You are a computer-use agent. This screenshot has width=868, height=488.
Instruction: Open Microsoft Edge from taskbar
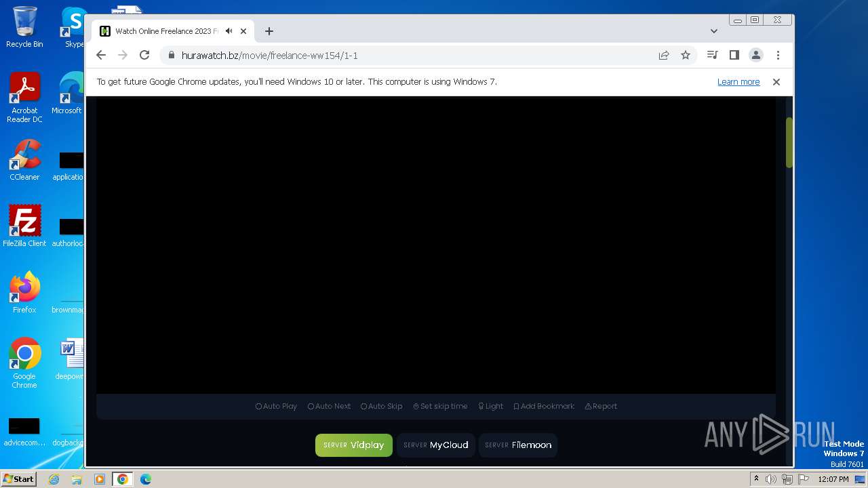pyautogui.click(x=145, y=479)
